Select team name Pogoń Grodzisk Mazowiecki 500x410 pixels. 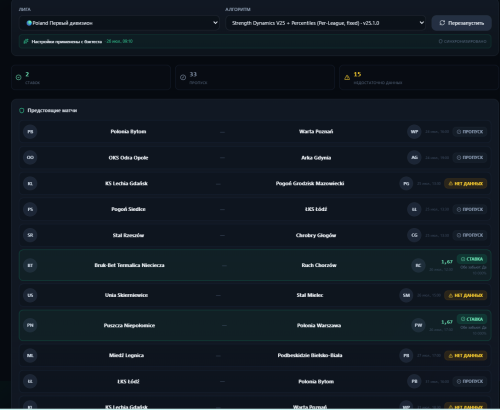(310, 183)
